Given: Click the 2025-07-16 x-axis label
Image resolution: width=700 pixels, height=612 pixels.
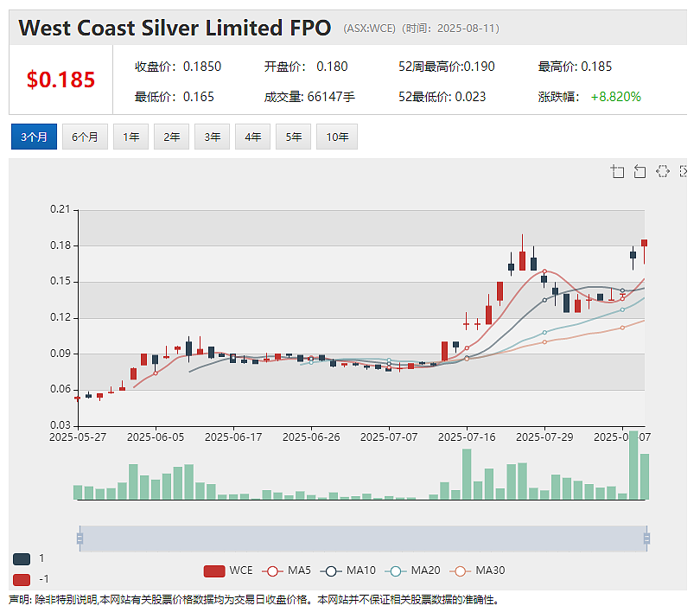Looking at the screenshot, I should coord(467,437).
